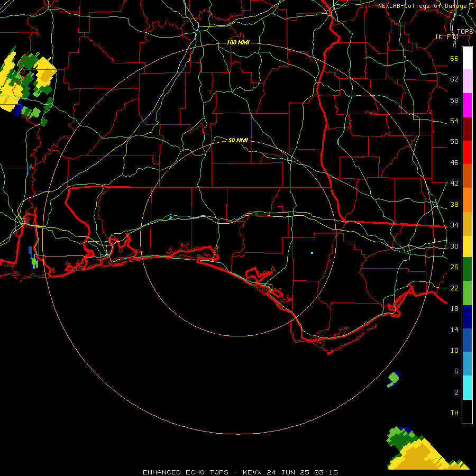Pick the dark maroon legend swatch
Image resolution: width=476 pixels, height=476 pixels.
coord(467,129)
